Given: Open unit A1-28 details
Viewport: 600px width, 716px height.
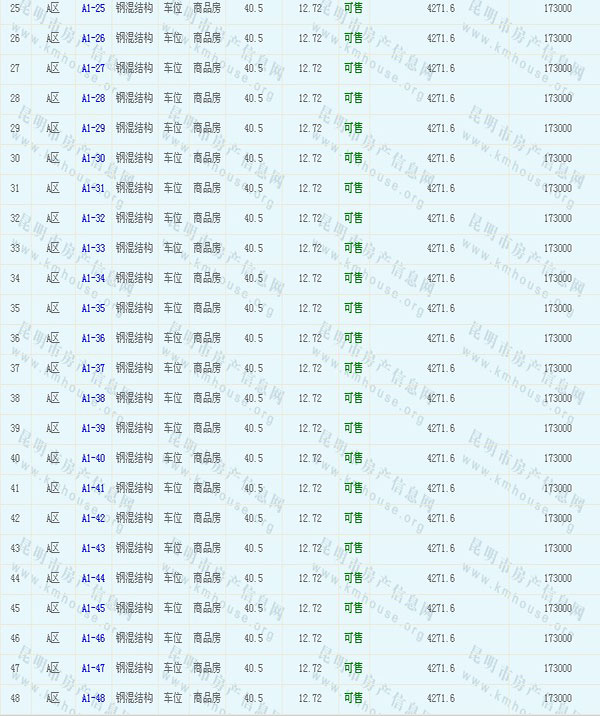Looking at the screenshot, I should click(93, 98).
